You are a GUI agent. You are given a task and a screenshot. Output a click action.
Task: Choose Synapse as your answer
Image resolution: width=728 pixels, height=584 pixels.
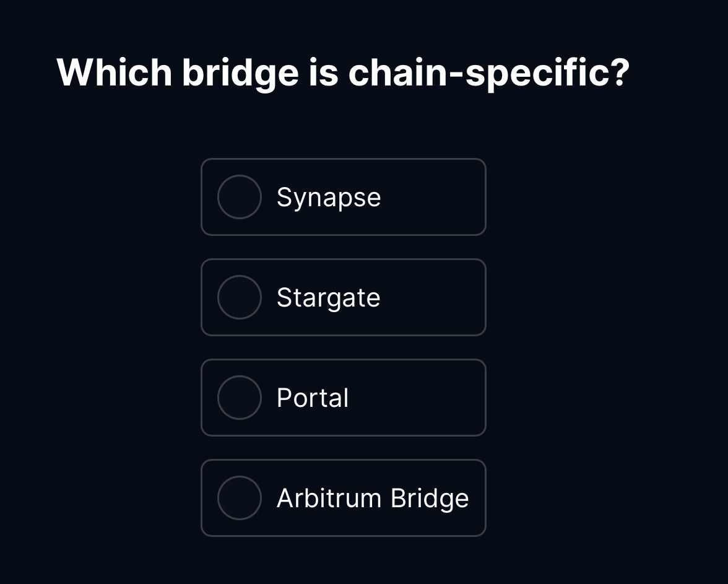[x=344, y=197]
